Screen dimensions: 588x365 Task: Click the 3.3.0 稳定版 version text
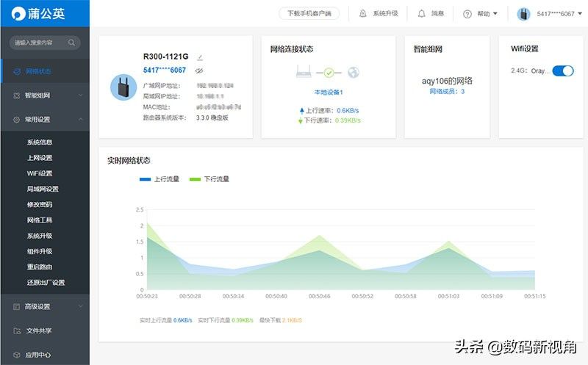pyautogui.click(x=212, y=118)
